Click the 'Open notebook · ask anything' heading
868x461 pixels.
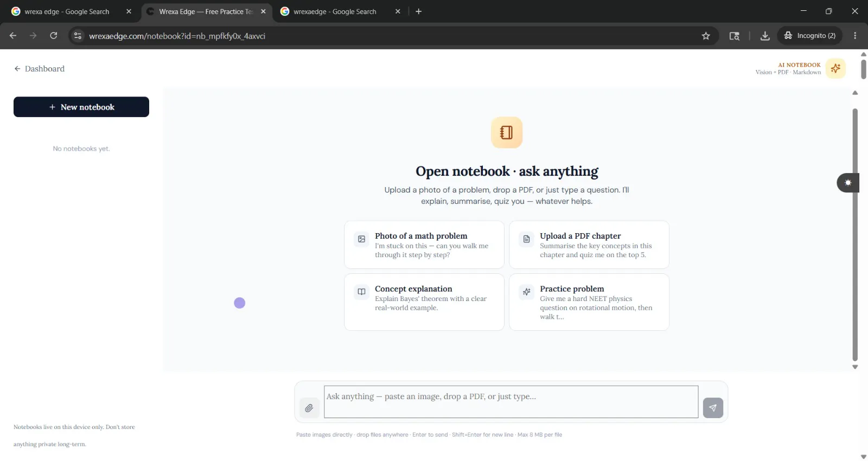tap(507, 171)
